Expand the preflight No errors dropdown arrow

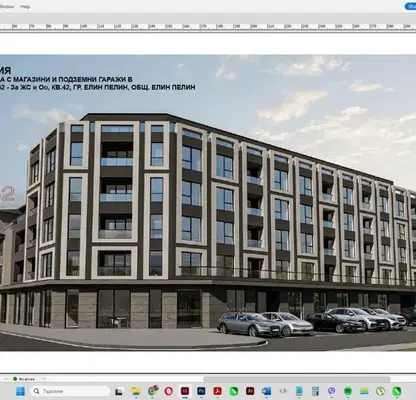coord(44,379)
